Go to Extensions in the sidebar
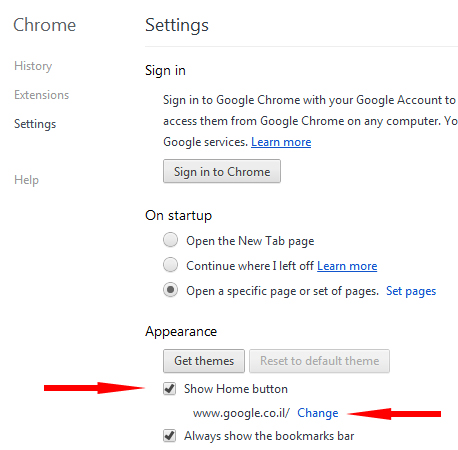Image resolution: width=458 pixels, height=450 pixels. point(41,95)
